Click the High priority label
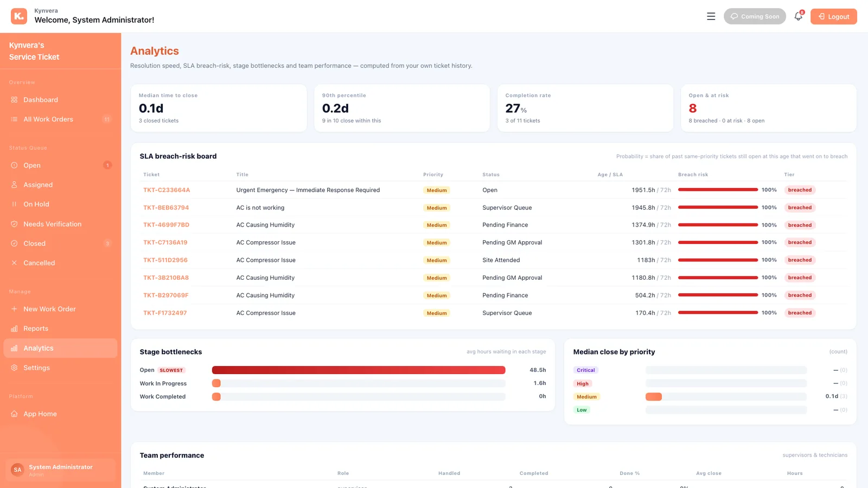Viewport: 868px width, 488px height. pyautogui.click(x=583, y=383)
